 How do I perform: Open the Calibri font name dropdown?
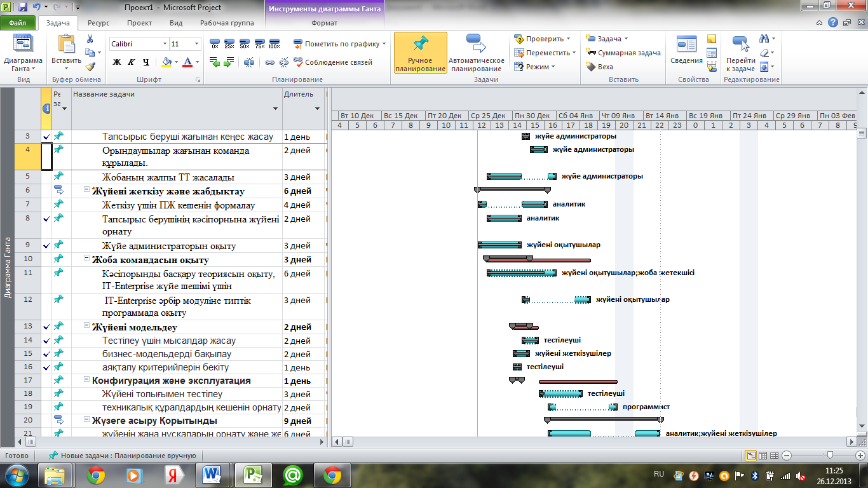pyautogui.click(x=164, y=44)
